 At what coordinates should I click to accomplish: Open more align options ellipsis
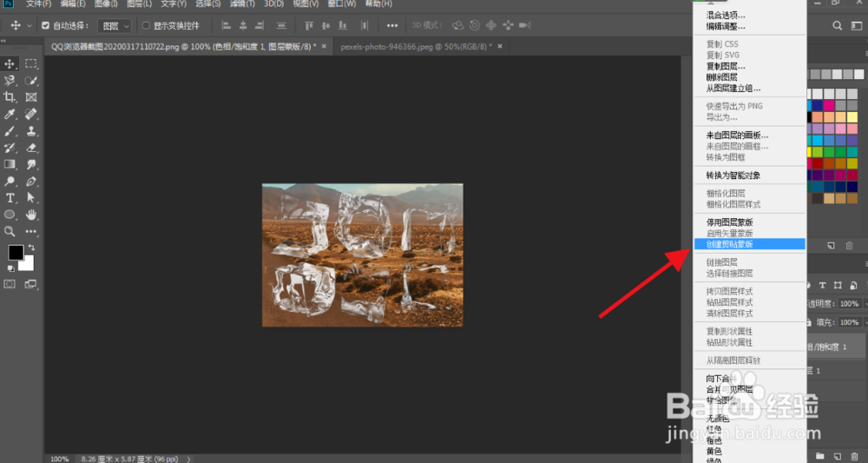pos(392,25)
